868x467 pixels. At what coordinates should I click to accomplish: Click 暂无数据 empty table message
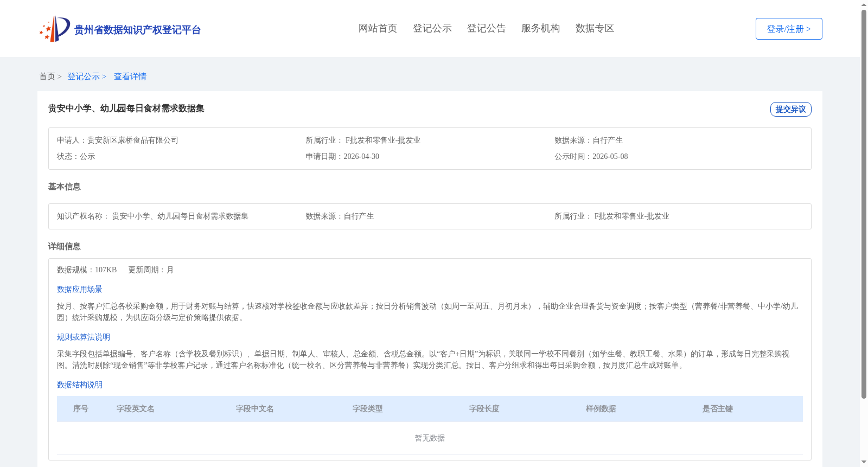pos(430,438)
